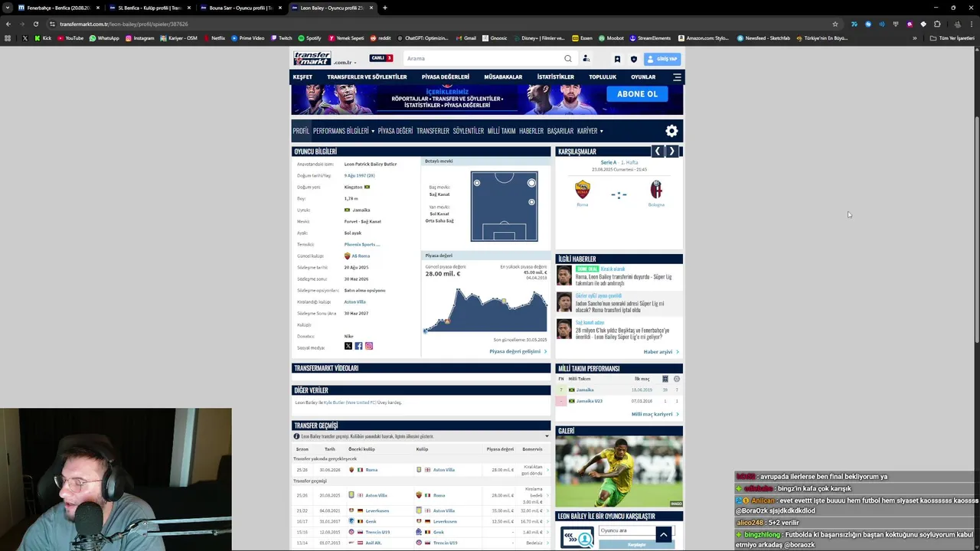Open the Haberler tab
The height and width of the screenshot is (551, 980).
[x=531, y=131]
